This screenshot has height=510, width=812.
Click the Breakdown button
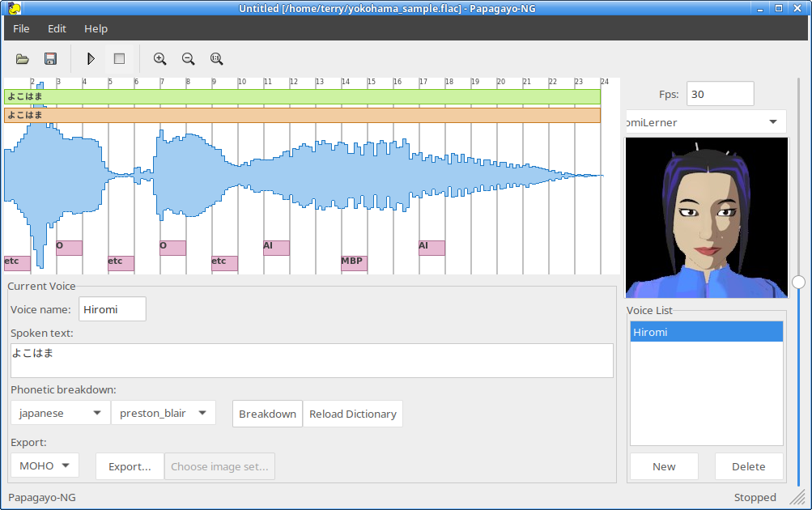267,414
